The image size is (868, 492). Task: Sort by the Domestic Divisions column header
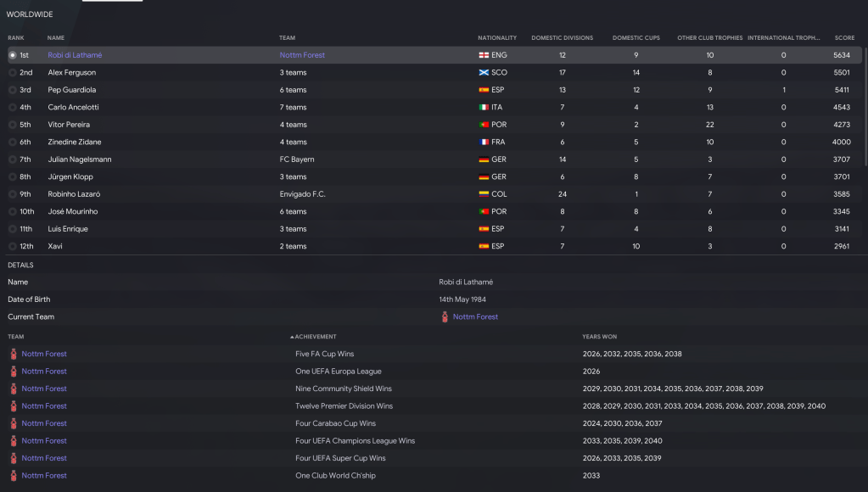[562, 38]
